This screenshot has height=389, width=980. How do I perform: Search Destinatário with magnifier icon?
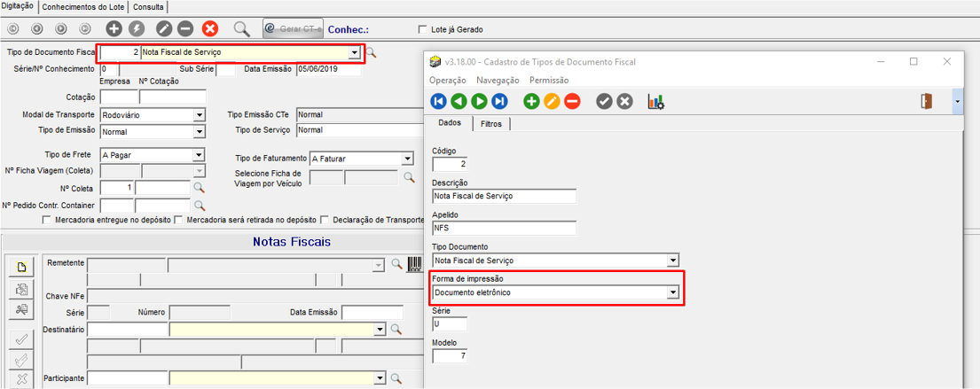coord(396,328)
